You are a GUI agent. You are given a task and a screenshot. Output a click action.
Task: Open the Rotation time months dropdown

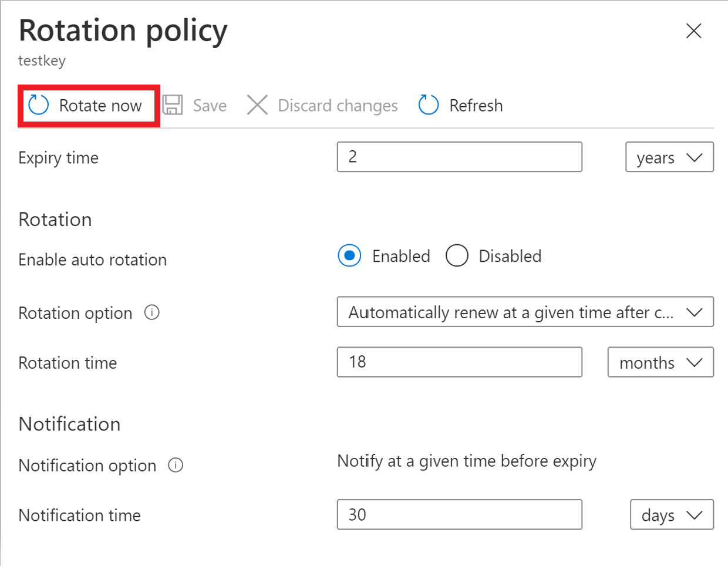pyautogui.click(x=660, y=362)
